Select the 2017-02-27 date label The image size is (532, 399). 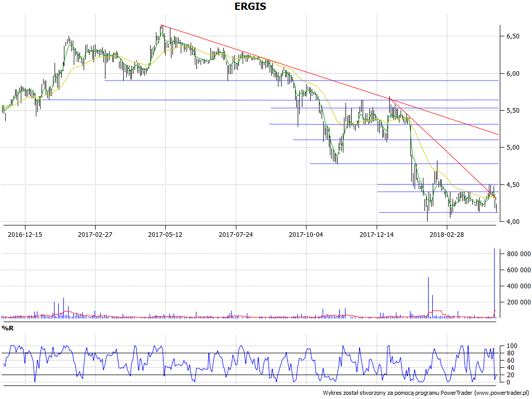pos(95,234)
